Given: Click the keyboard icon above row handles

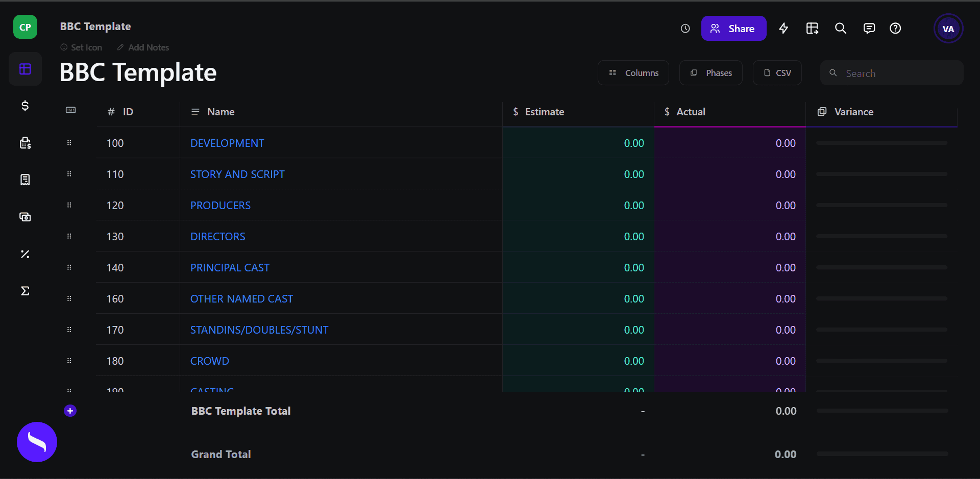Looking at the screenshot, I should [x=71, y=110].
